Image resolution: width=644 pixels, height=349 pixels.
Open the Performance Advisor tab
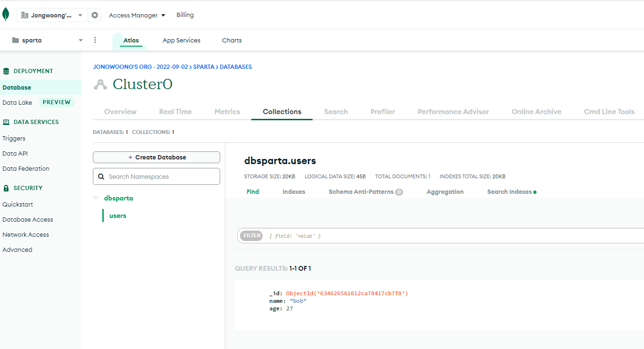[x=453, y=112]
